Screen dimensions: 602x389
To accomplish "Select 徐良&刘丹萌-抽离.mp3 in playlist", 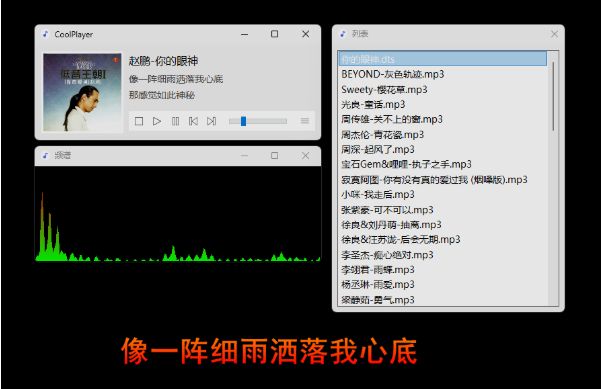I will point(443,225).
